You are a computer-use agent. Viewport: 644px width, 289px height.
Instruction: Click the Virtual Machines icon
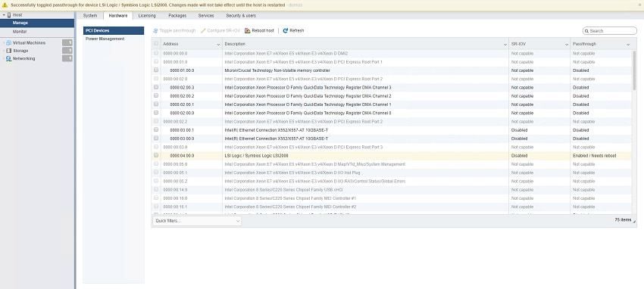pos(8,42)
